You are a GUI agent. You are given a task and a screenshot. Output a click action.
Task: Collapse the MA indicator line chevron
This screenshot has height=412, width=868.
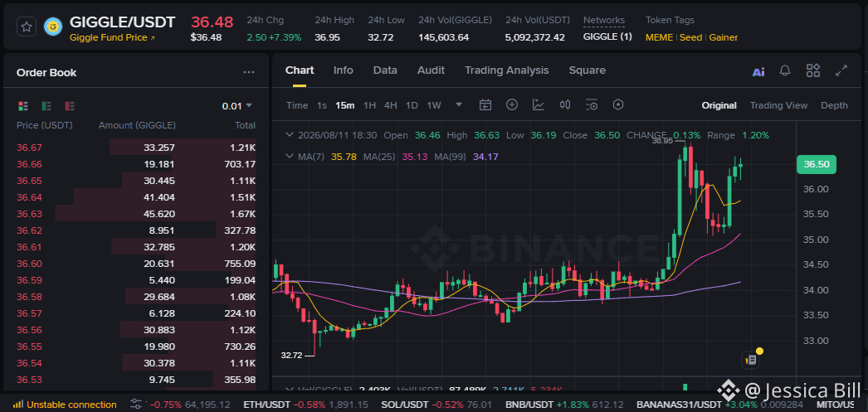tap(290, 157)
